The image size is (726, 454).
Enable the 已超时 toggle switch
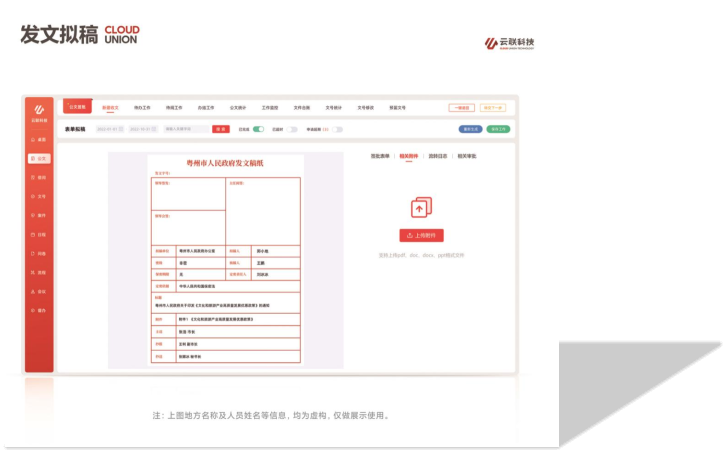pos(292,129)
